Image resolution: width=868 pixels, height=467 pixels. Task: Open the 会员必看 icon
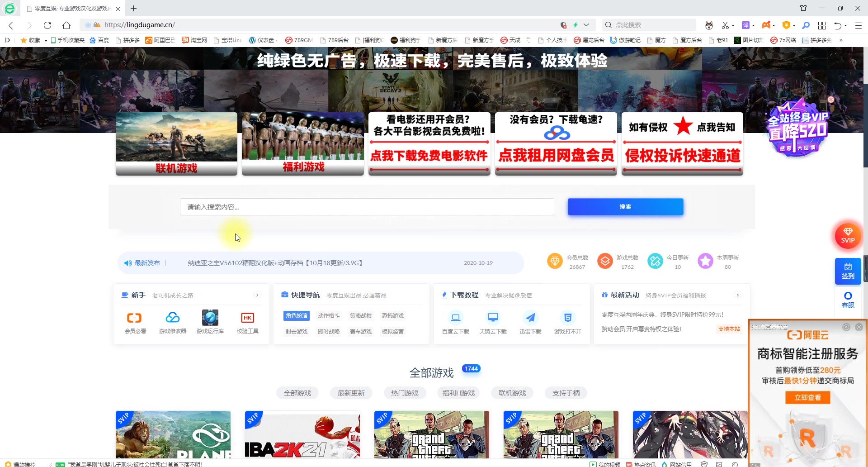click(135, 322)
